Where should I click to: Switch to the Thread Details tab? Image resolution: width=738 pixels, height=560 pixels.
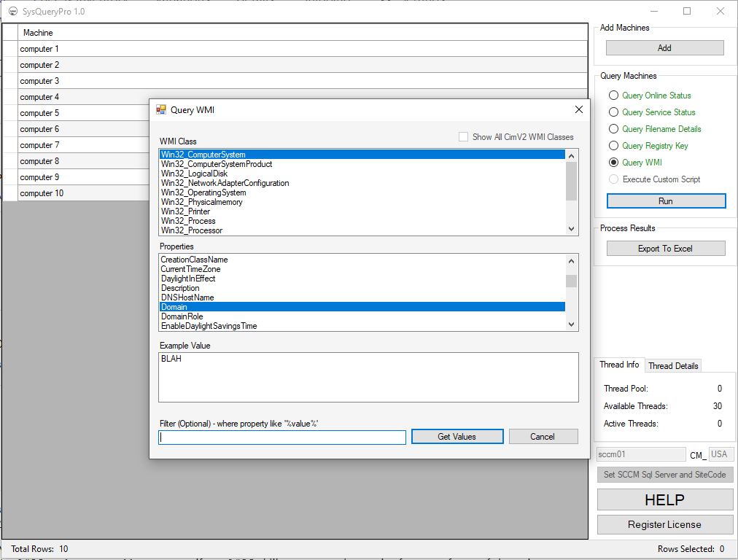click(672, 365)
